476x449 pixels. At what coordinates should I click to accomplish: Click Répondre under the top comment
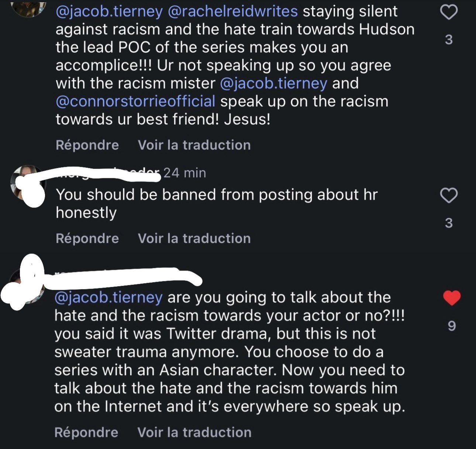87,145
